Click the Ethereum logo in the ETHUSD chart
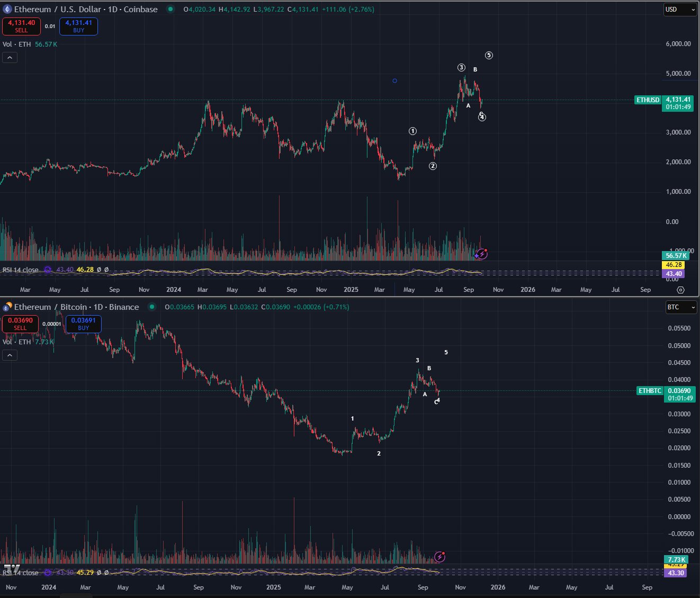This screenshot has height=598, width=700. pos(7,9)
